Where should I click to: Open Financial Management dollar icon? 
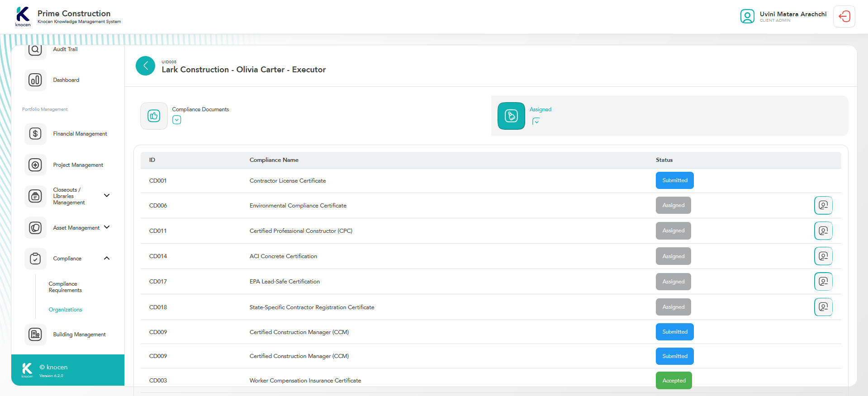point(35,134)
